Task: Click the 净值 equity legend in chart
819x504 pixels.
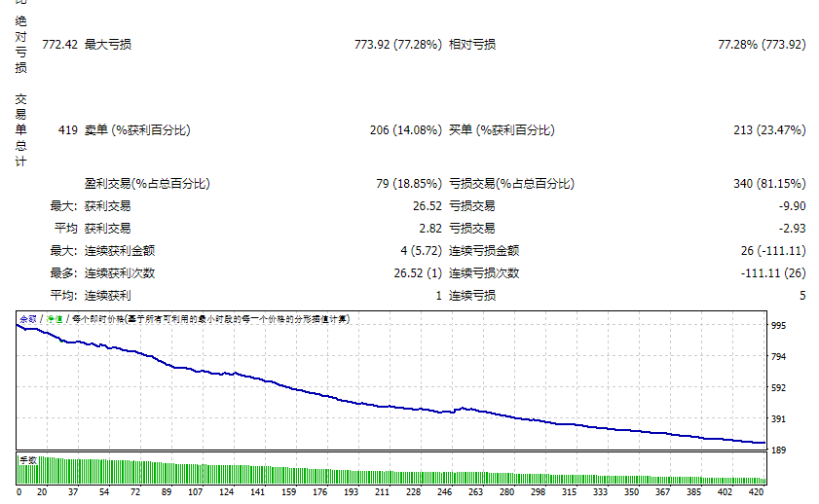Action: [x=55, y=319]
